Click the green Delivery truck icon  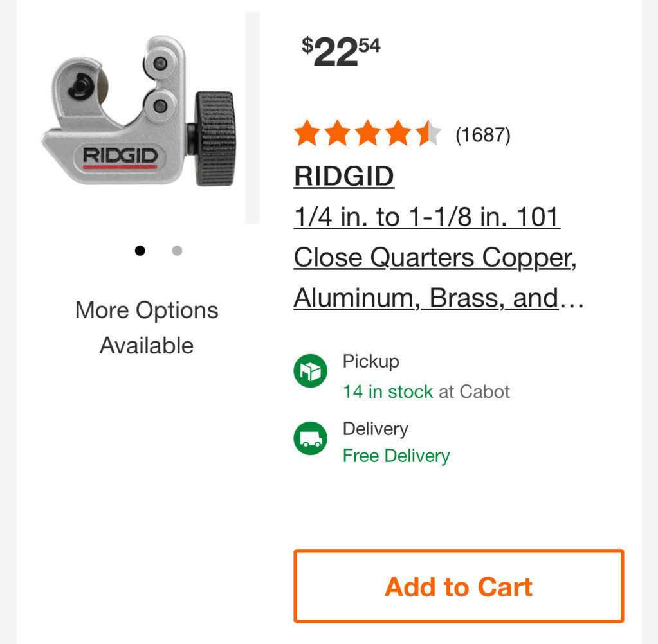point(310,438)
